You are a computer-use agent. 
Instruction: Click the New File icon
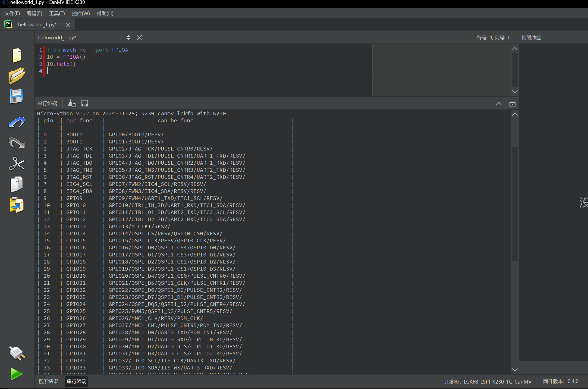pos(17,55)
